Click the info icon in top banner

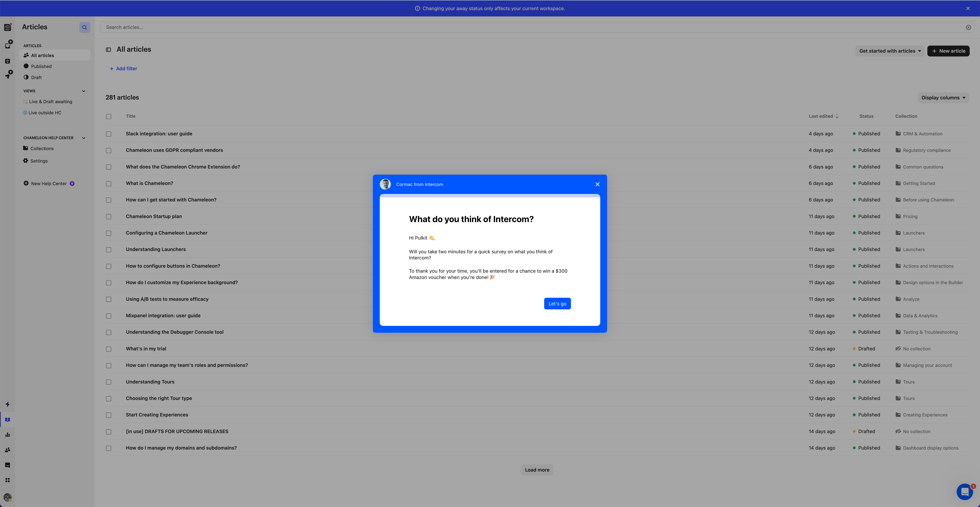(417, 8)
